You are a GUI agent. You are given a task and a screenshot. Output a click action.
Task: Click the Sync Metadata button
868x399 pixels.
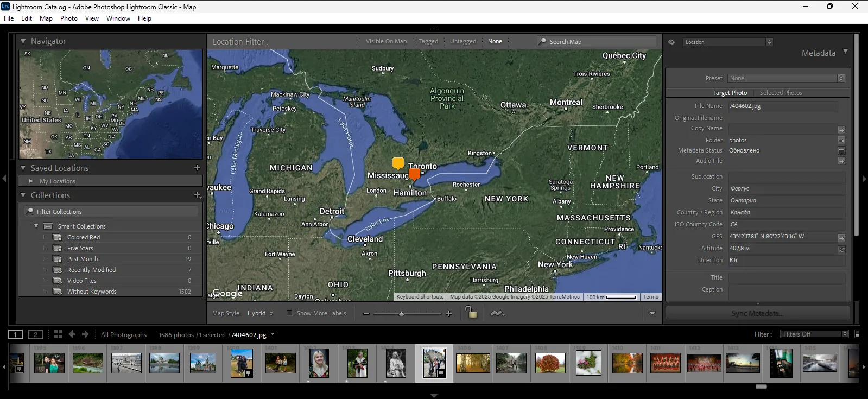pos(757,313)
